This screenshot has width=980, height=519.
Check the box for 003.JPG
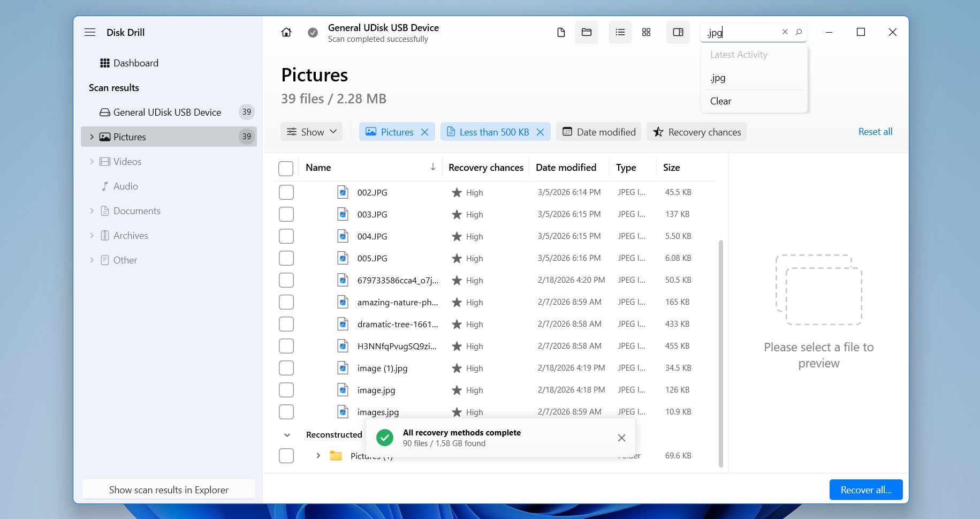tap(286, 214)
